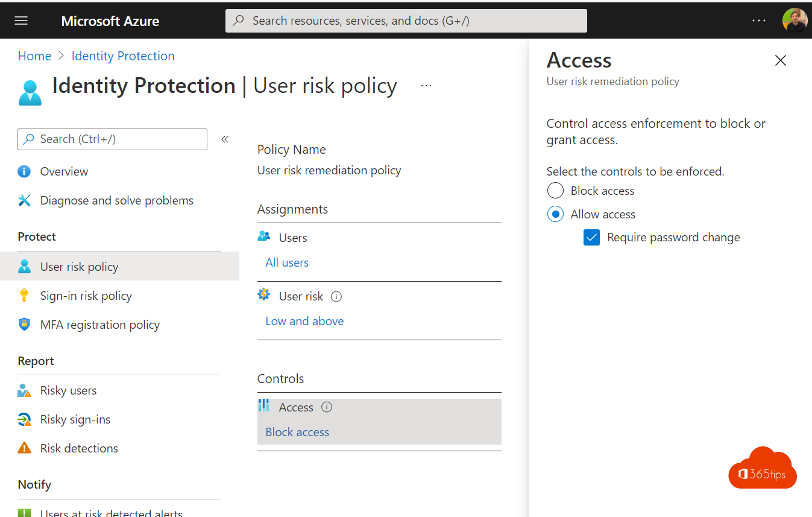Show the Access info tooltip icon

pyautogui.click(x=327, y=407)
